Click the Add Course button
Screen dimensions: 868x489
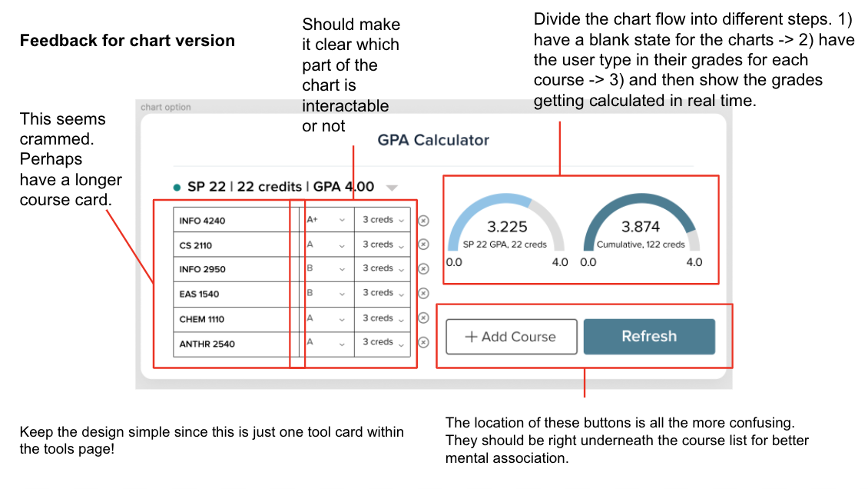(x=512, y=337)
